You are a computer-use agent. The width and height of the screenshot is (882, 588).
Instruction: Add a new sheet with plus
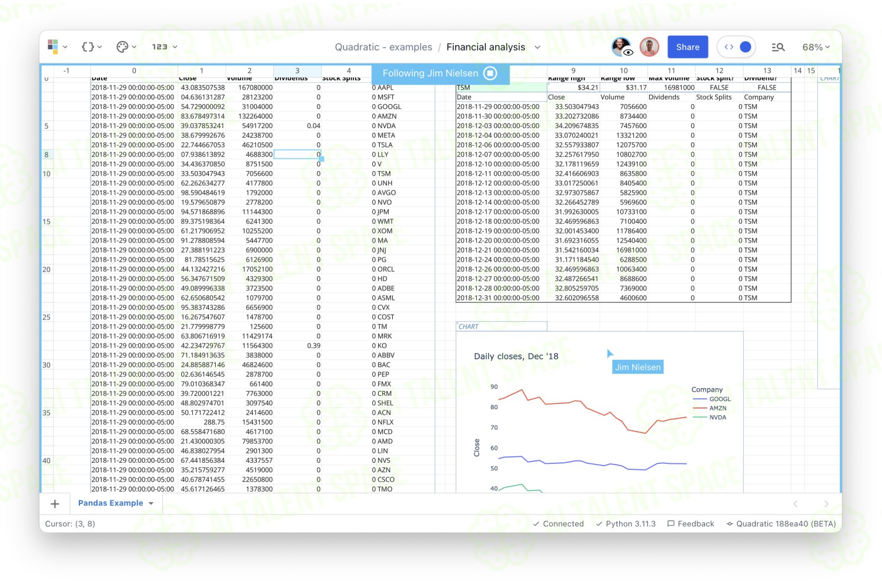coord(55,504)
